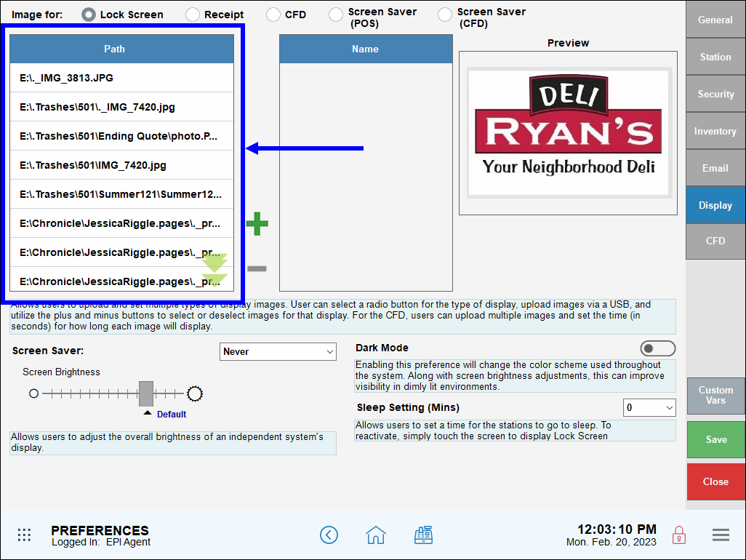The height and width of the screenshot is (560, 746).
Task: Select the Receipt radio button
Action: point(193,15)
